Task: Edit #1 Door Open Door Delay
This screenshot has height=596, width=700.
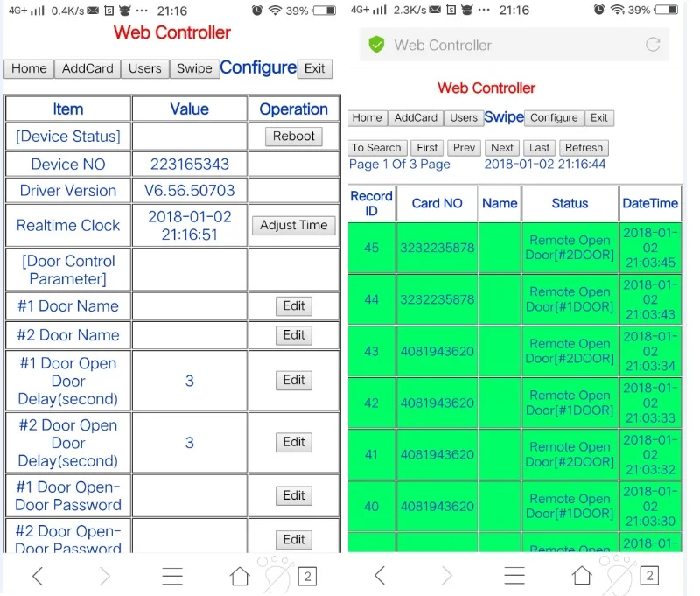Action: point(294,381)
